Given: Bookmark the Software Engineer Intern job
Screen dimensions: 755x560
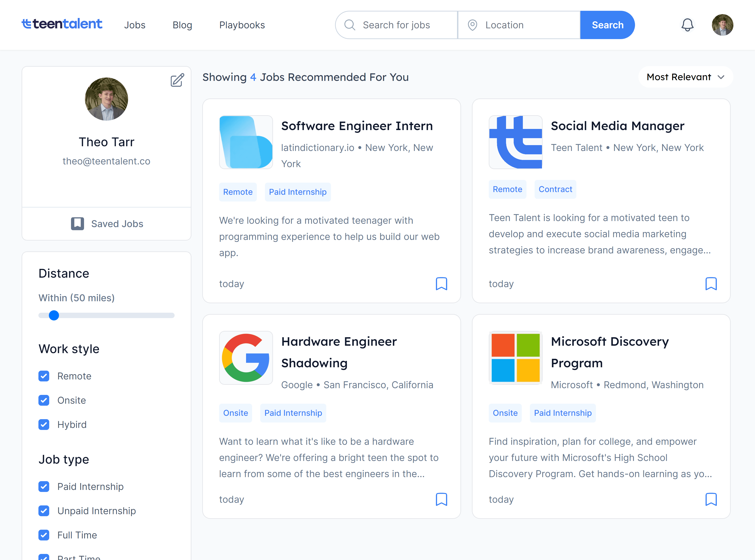Looking at the screenshot, I should point(441,284).
